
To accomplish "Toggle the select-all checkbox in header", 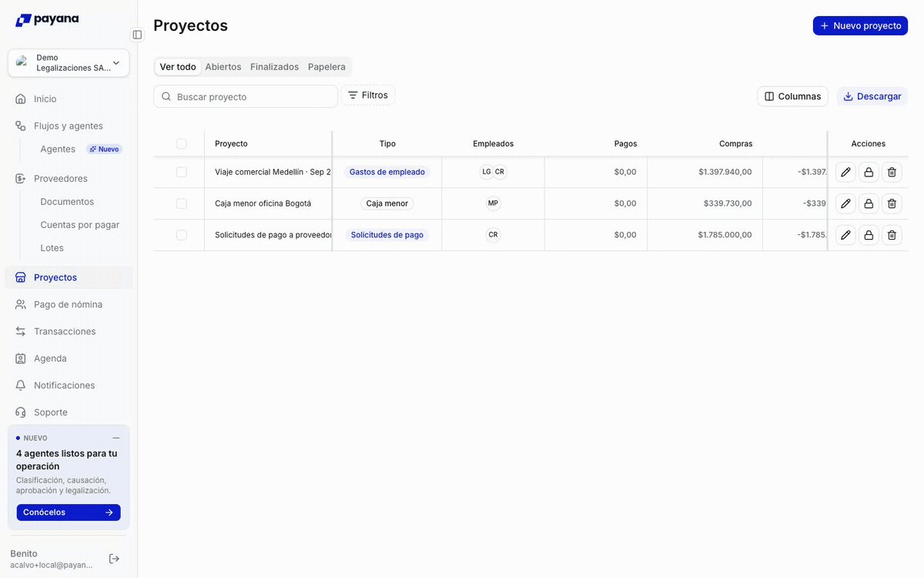I will click(182, 143).
